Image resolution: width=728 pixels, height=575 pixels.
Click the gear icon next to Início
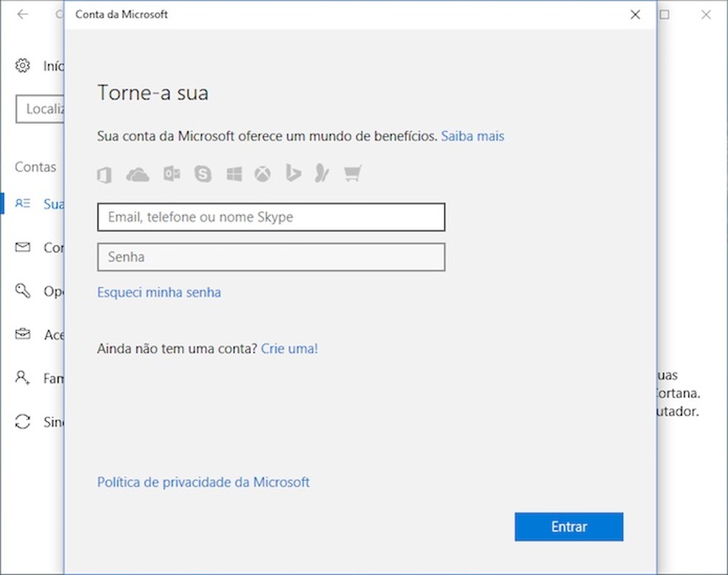21,65
